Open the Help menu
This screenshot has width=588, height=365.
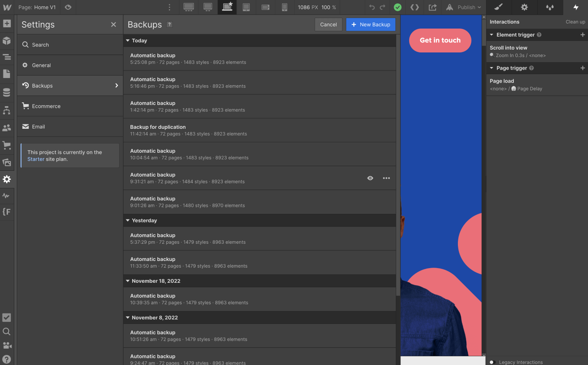(x=7, y=359)
